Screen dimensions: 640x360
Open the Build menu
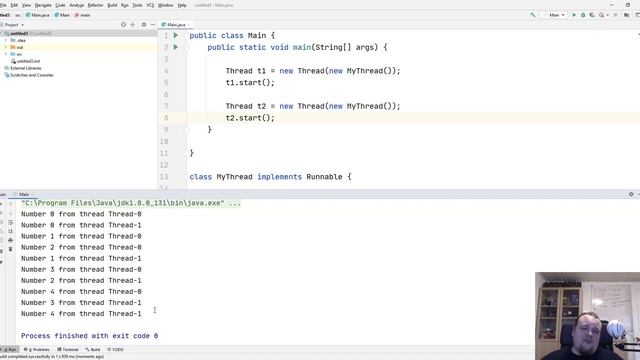click(112, 5)
